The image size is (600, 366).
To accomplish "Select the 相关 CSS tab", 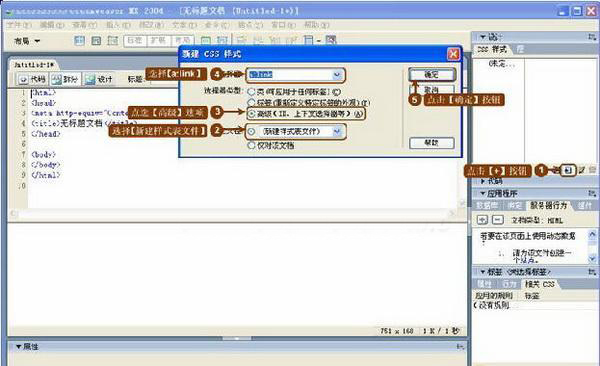I will click(x=539, y=284).
